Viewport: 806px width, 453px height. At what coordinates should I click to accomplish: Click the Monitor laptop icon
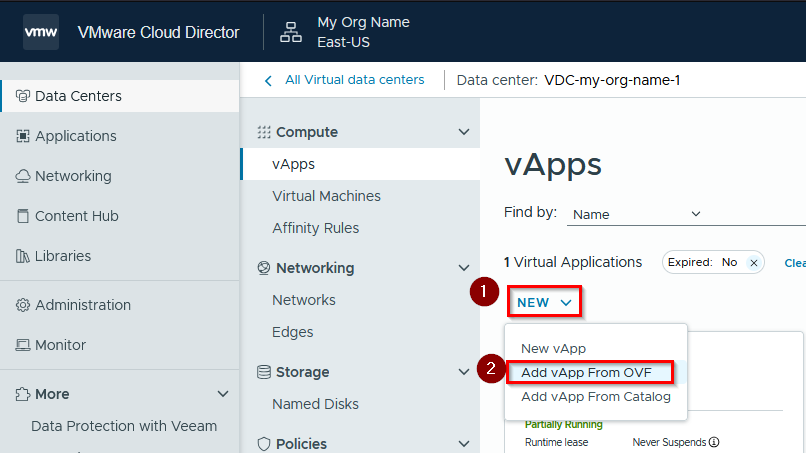coord(23,345)
